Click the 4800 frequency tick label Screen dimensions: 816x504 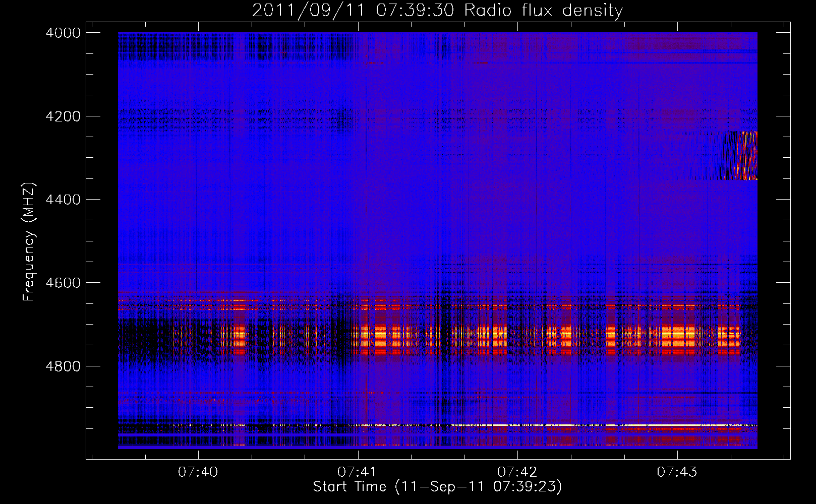(63, 366)
